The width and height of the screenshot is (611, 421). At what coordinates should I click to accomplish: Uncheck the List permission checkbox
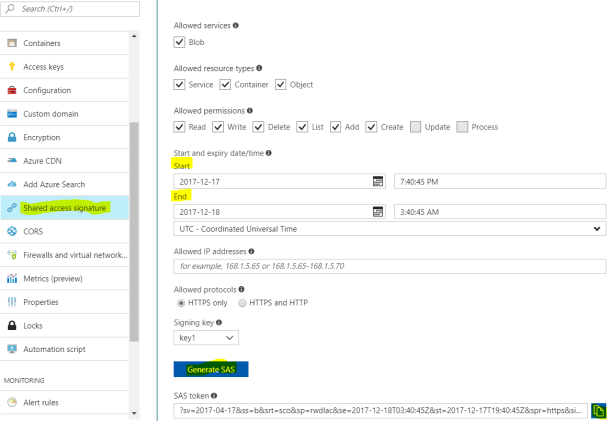coord(302,127)
